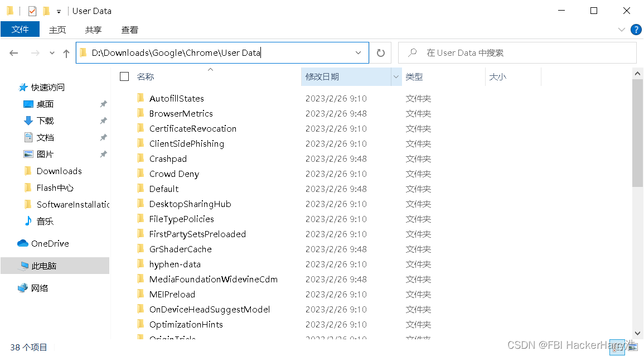
Task: Select the MediaFoundationWidevineCdm folder name
Action: [214, 280]
